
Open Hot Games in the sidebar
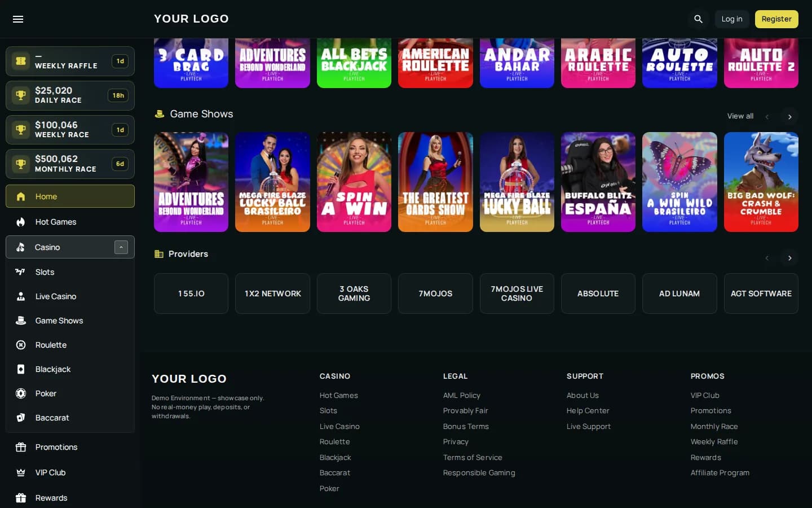click(70, 222)
